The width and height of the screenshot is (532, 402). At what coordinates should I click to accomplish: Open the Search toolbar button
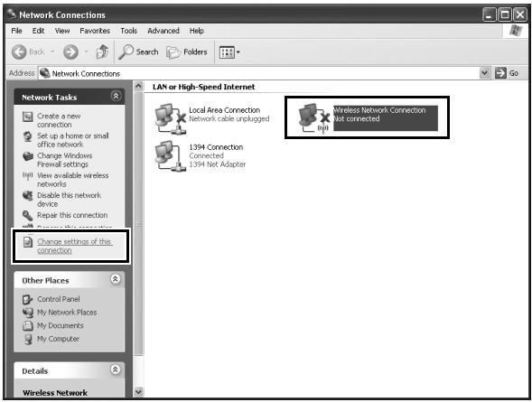tap(138, 51)
